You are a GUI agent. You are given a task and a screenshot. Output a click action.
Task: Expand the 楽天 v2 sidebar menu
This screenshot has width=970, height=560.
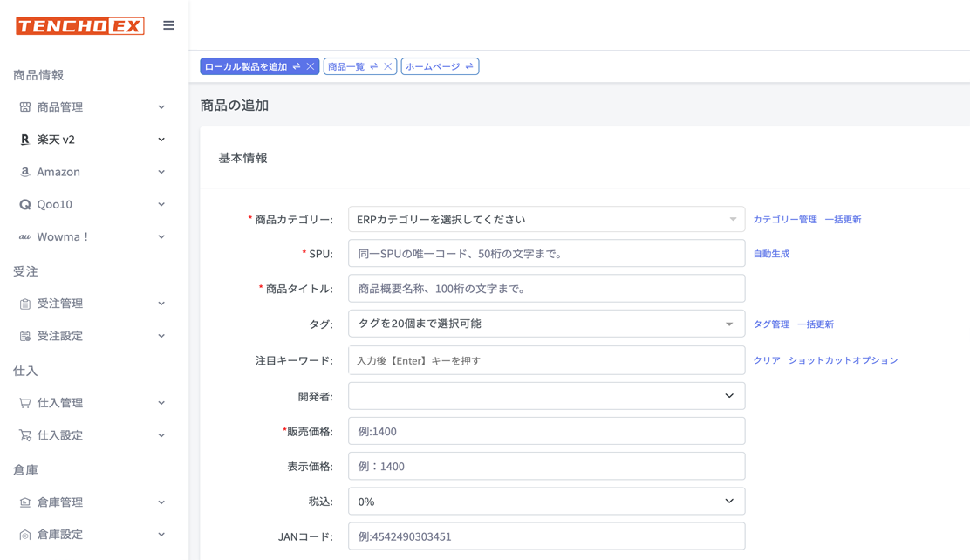coord(161,140)
